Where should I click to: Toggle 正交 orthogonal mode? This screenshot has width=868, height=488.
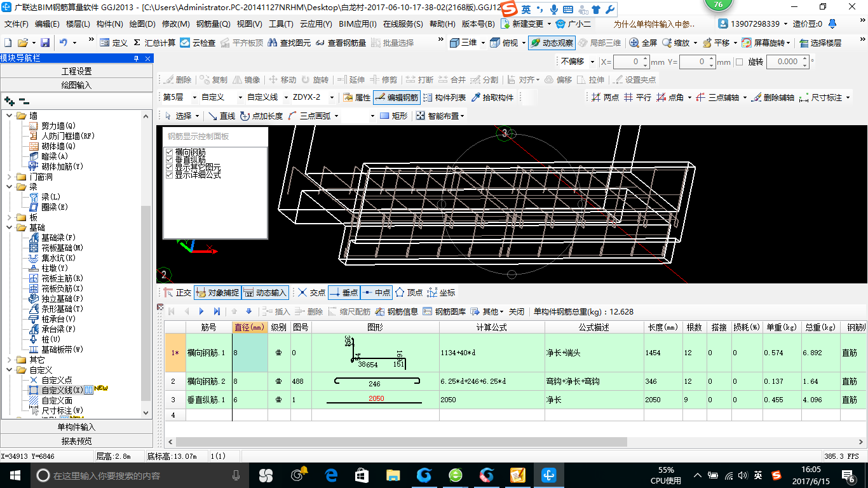[x=177, y=292]
